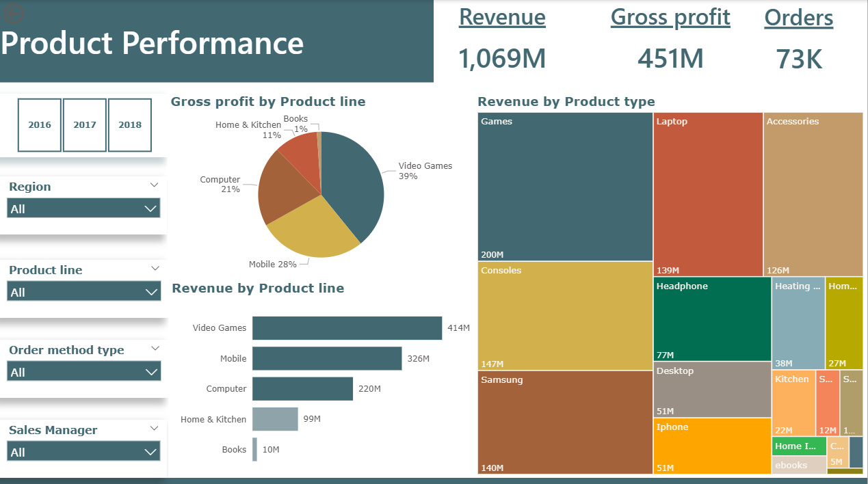Click the Mobile revenue bar
Image resolution: width=868 pixels, height=484 pixels.
pyautogui.click(x=327, y=358)
